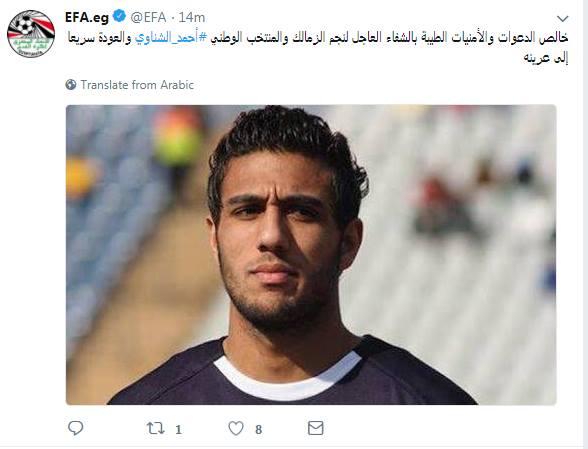Click the retweet count of 1
The height and width of the screenshot is (449, 588).
tap(178, 429)
